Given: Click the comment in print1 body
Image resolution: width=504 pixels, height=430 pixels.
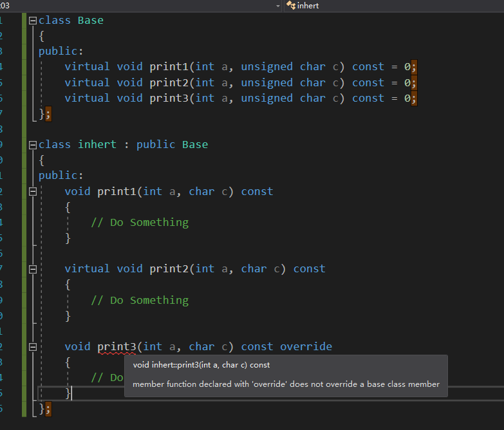Looking at the screenshot, I should (140, 222).
